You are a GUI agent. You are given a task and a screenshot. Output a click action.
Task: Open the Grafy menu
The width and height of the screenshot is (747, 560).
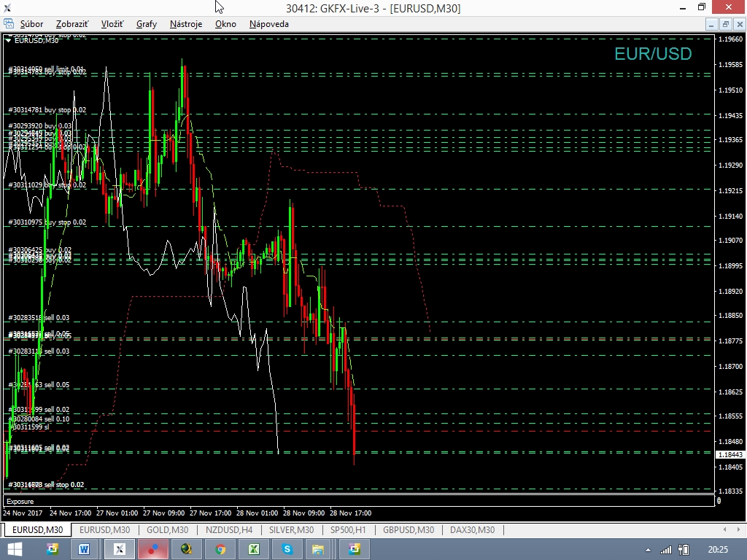146,24
